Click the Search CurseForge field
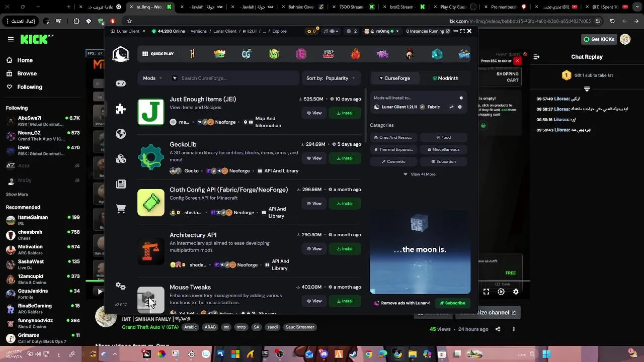 pos(235,78)
